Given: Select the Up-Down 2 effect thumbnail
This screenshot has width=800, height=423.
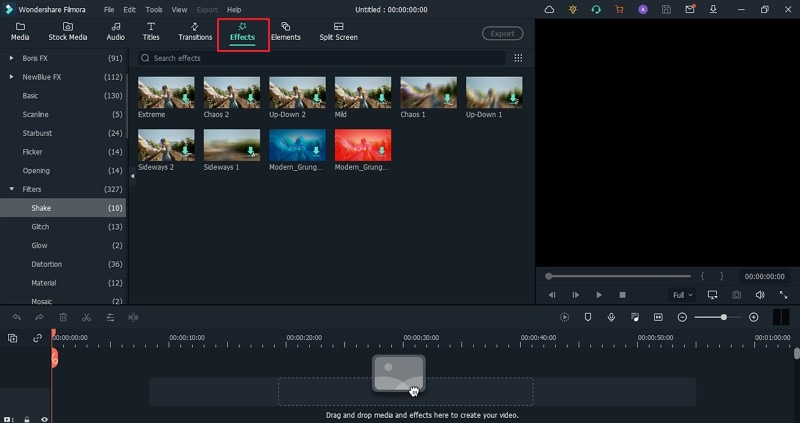Looking at the screenshot, I should (297, 92).
